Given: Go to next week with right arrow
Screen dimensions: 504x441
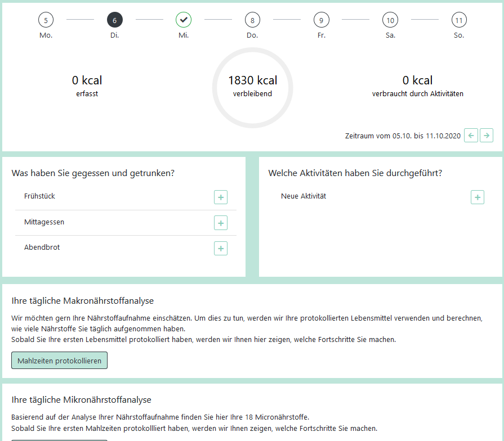Looking at the screenshot, I should [x=487, y=136].
